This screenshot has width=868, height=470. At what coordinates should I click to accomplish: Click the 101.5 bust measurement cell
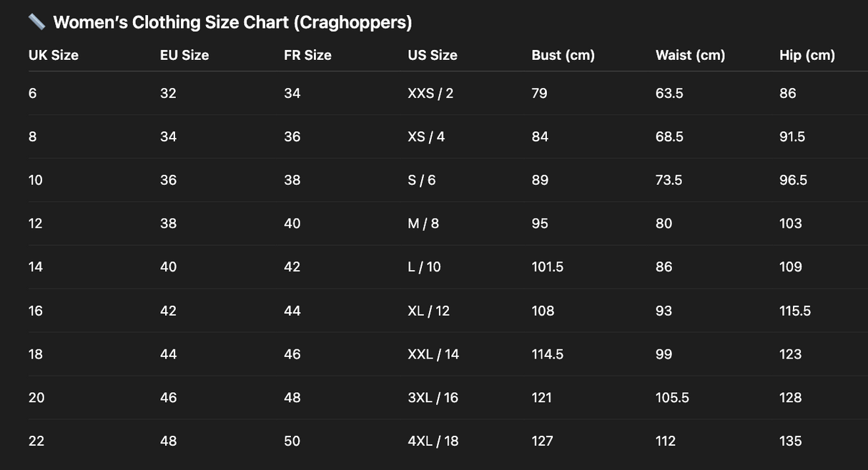(548, 267)
